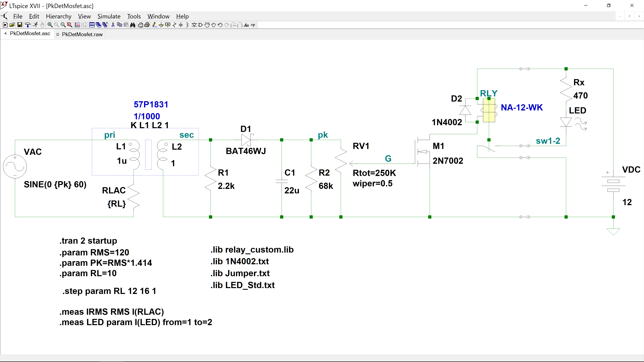Click the Print Setup icon

tap(141, 25)
